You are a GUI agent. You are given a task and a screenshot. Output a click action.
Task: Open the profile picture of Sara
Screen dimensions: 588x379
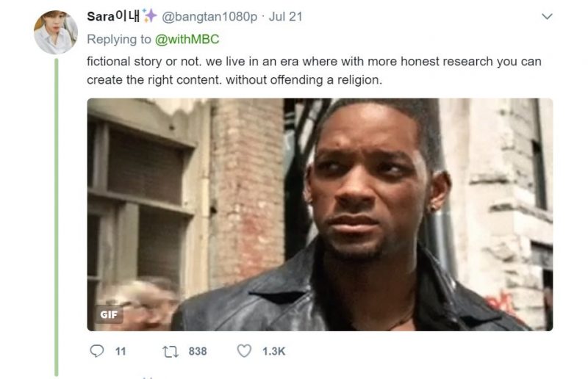pyautogui.click(x=56, y=32)
